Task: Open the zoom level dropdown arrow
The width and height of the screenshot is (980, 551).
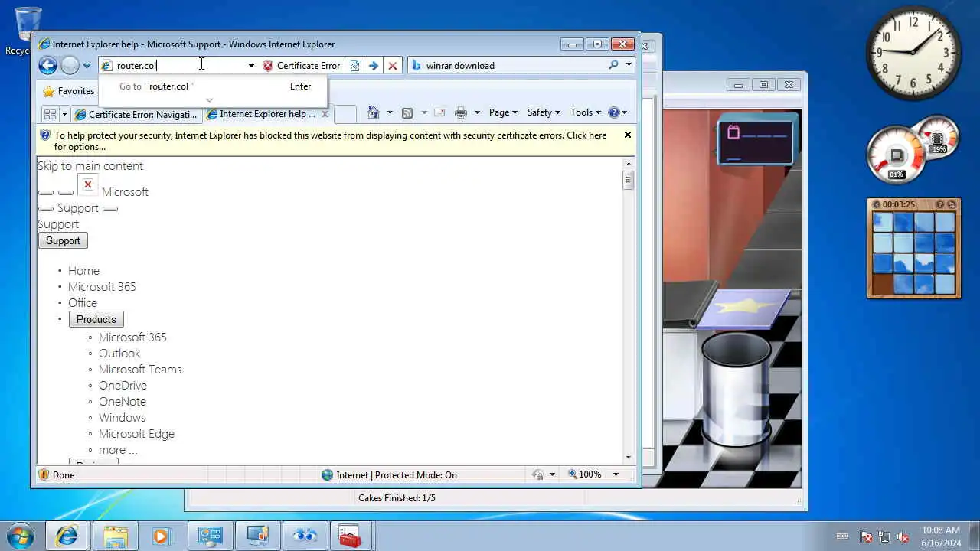Action: pos(616,475)
